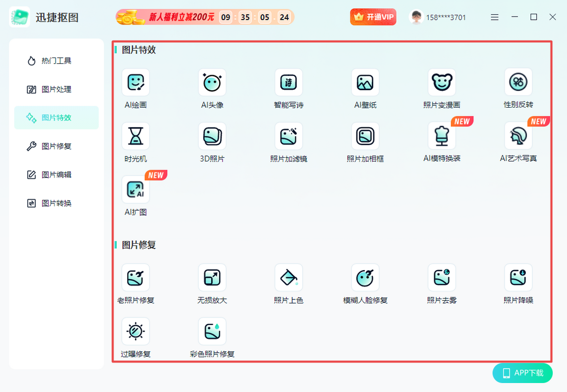
Task: Open the 照片加滤镜 tool
Action: click(289, 136)
